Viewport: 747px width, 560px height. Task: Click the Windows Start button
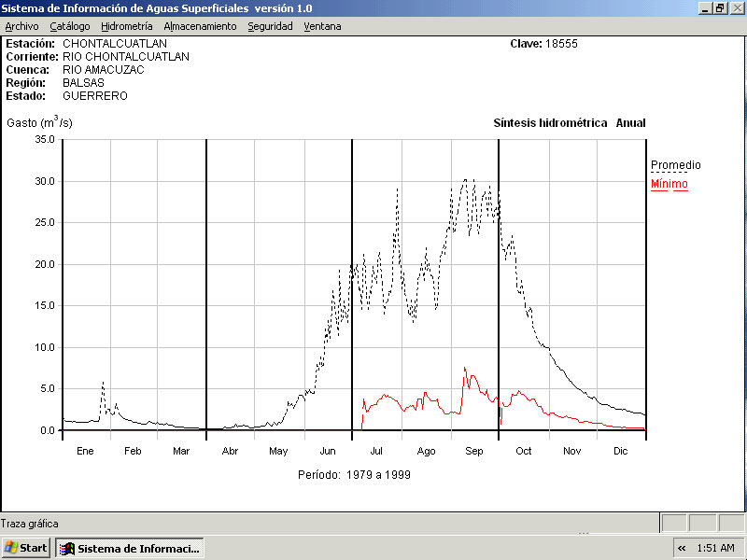click(x=26, y=548)
